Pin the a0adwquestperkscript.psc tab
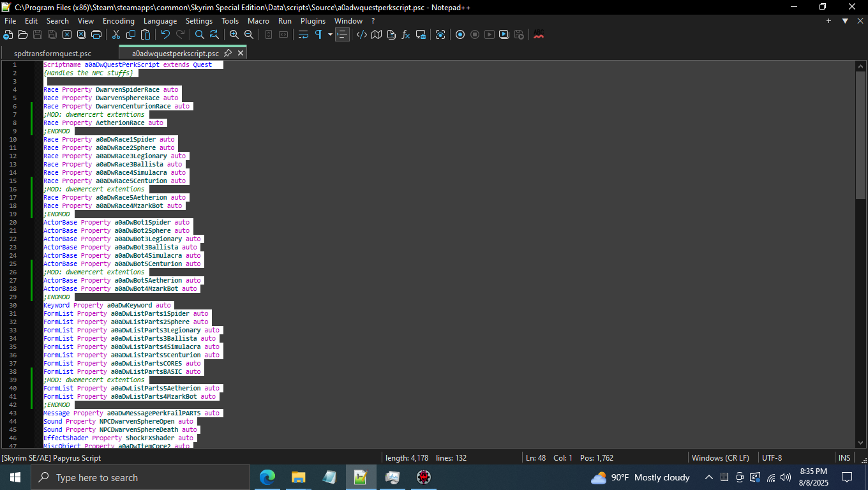The width and height of the screenshot is (868, 490). click(x=228, y=54)
